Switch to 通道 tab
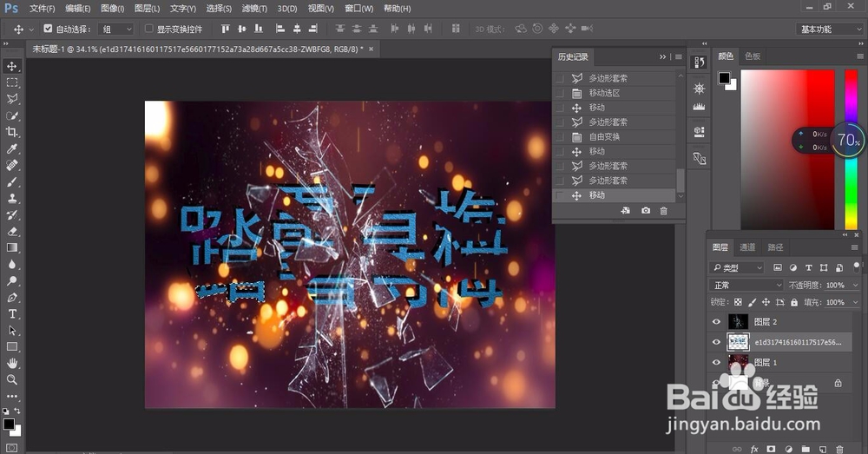868x454 pixels. (747, 247)
